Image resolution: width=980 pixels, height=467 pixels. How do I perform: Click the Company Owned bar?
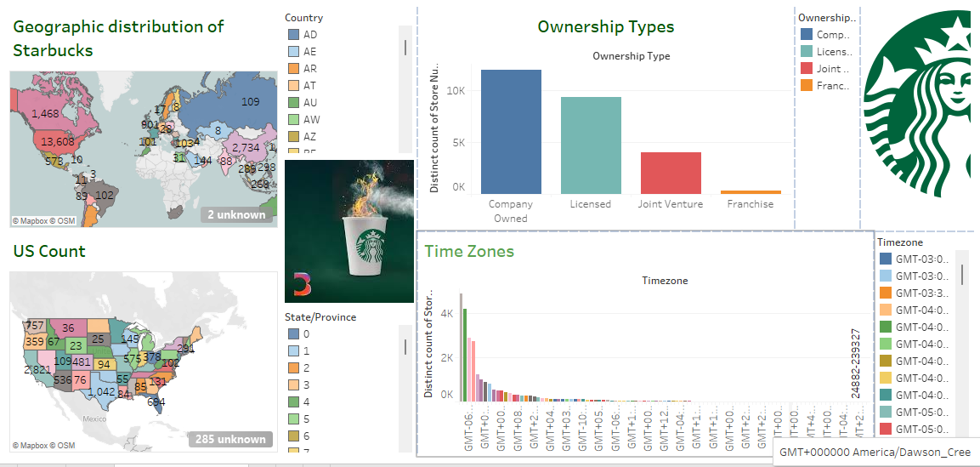[x=511, y=132]
